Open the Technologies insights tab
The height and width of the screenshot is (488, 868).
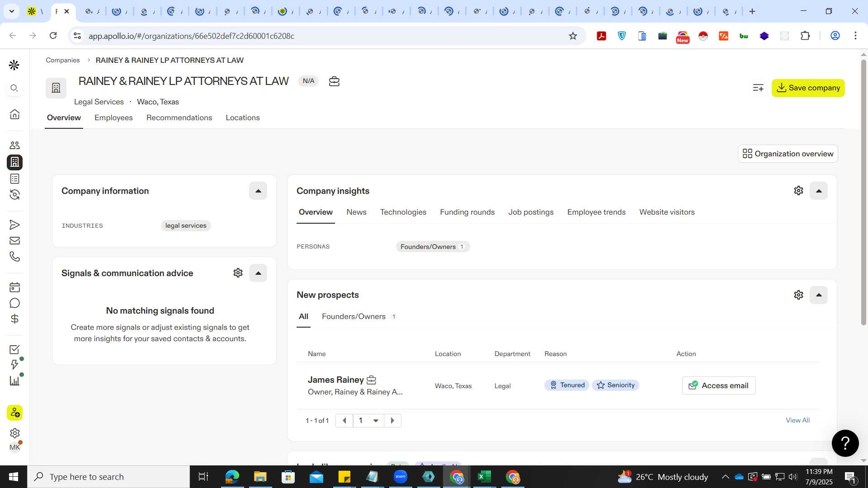pyautogui.click(x=403, y=212)
